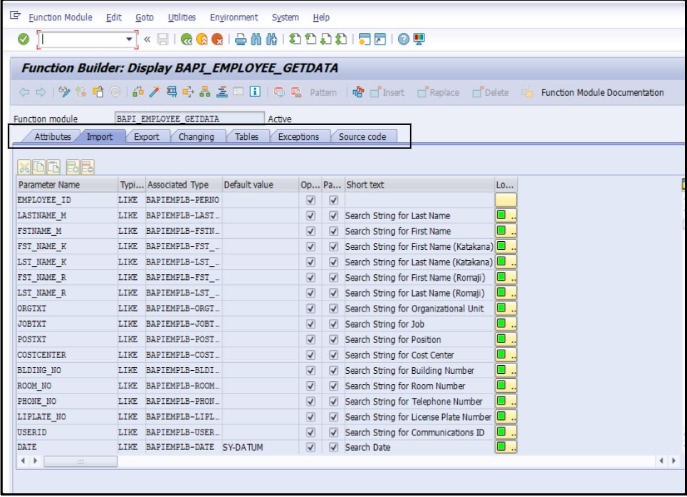Click the Display Object List hierarchy icon
687x497 pixels.
tap(205, 92)
